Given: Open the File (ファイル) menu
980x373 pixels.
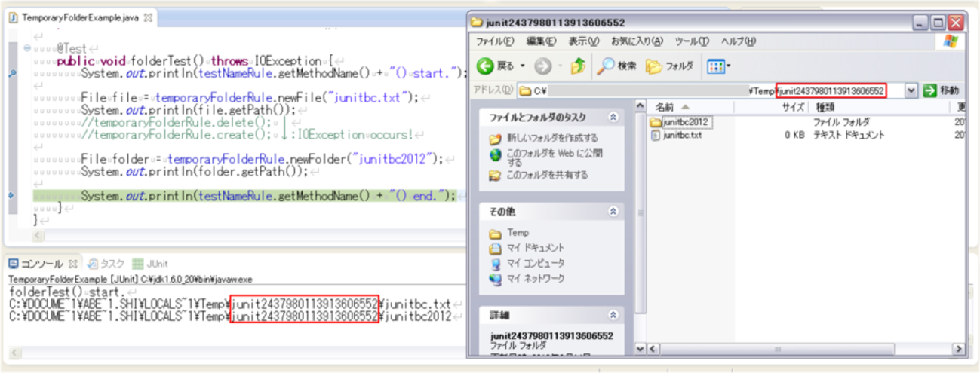Looking at the screenshot, I should tap(495, 41).
